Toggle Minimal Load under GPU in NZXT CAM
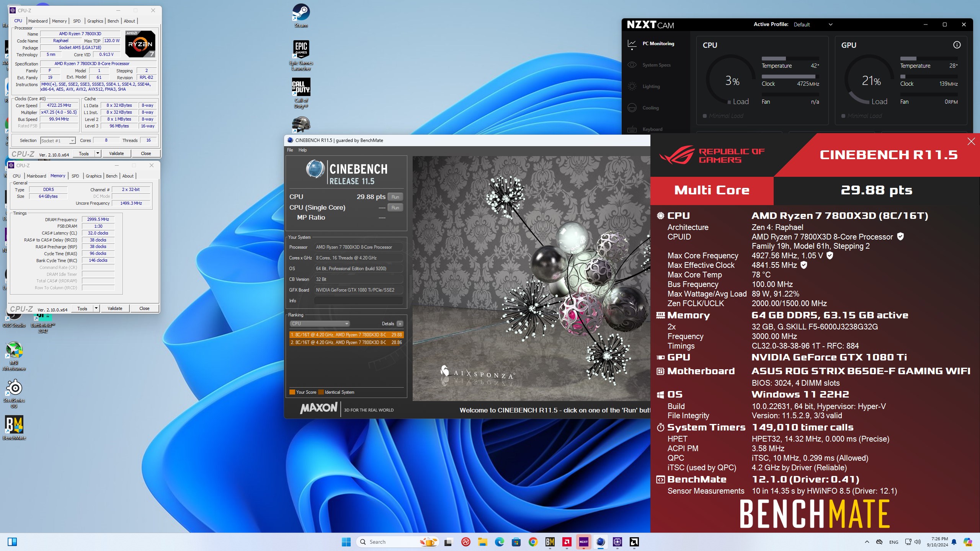The height and width of the screenshot is (551, 980). pyautogui.click(x=861, y=116)
